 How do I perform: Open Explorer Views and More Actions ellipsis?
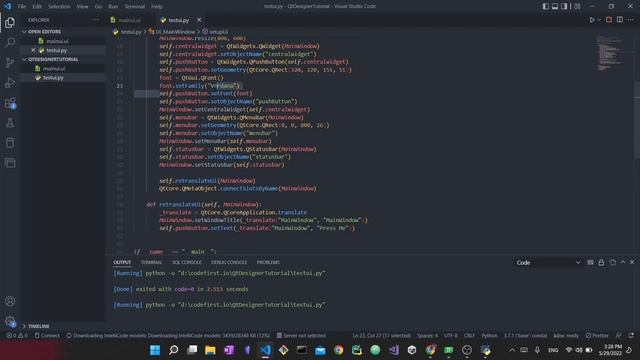point(96,20)
